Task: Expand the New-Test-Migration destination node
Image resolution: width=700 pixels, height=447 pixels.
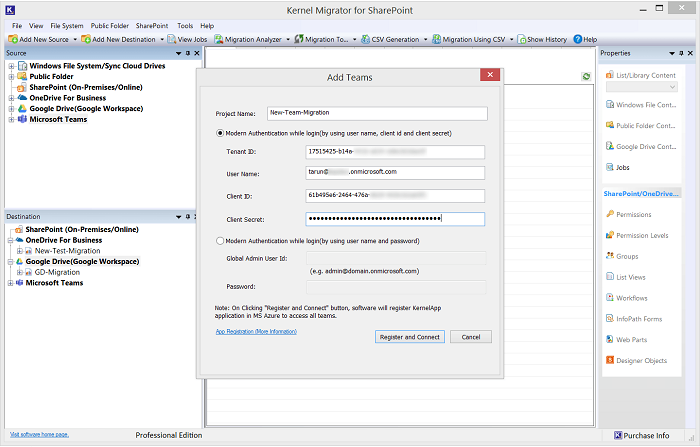Action: click(20, 251)
